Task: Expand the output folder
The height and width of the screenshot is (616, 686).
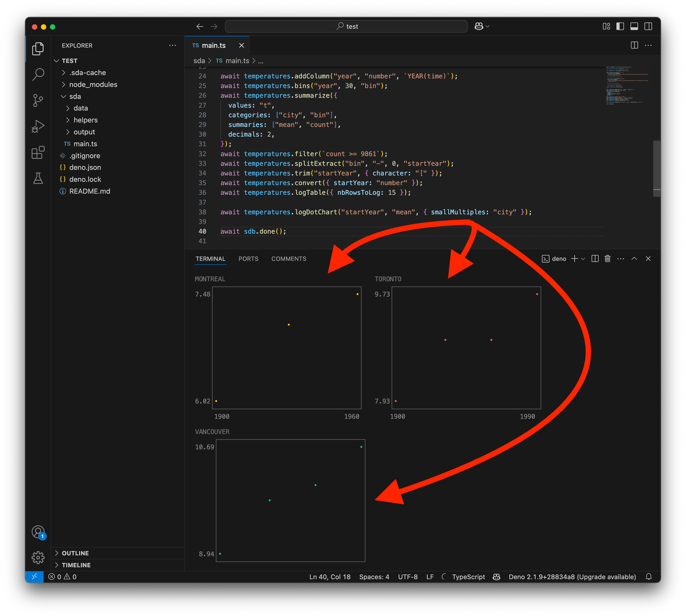Action: pos(118,132)
